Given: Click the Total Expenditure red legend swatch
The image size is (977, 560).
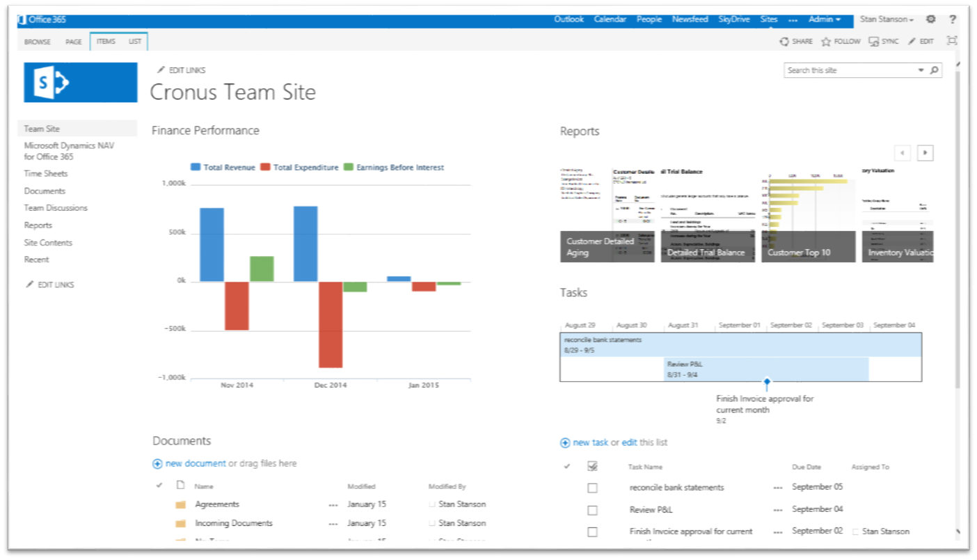Looking at the screenshot, I should click(x=265, y=168).
